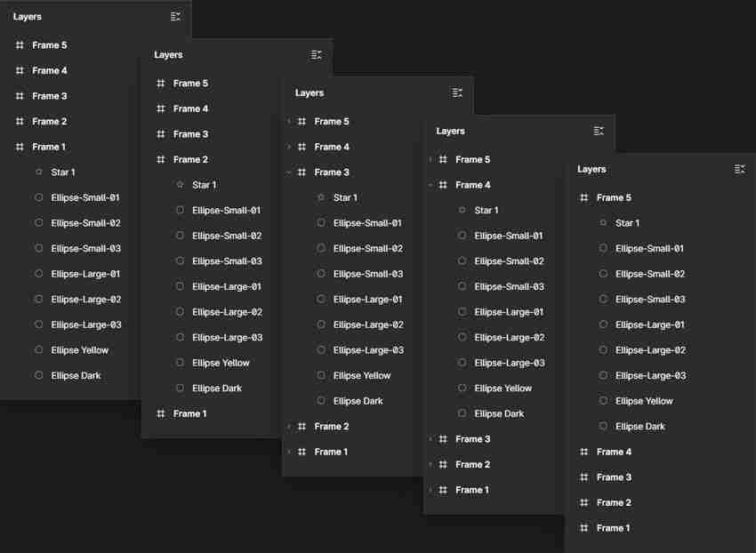Click Star 1 star icon in rightmost panel
The width and height of the screenshot is (756, 553).
coord(603,223)
